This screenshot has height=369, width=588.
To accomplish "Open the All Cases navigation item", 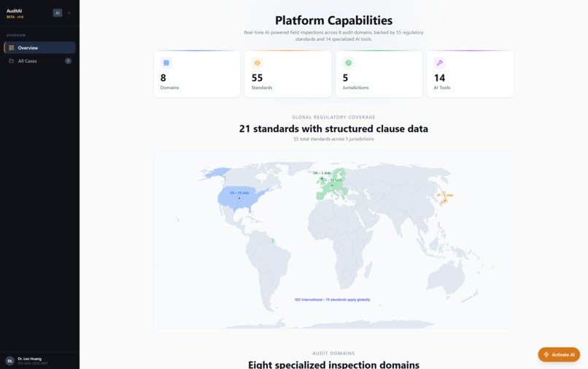I will tap(39, 61).
